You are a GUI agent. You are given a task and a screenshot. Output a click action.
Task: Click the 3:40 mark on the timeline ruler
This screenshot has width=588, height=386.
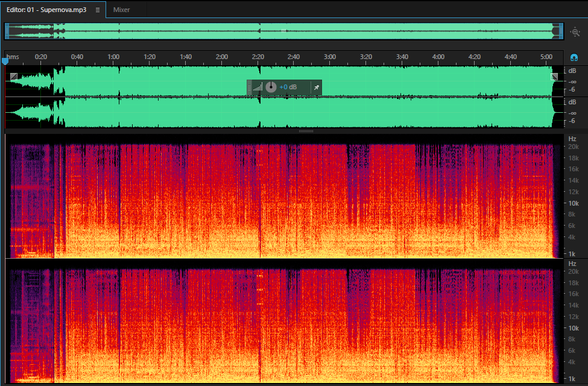402,57
